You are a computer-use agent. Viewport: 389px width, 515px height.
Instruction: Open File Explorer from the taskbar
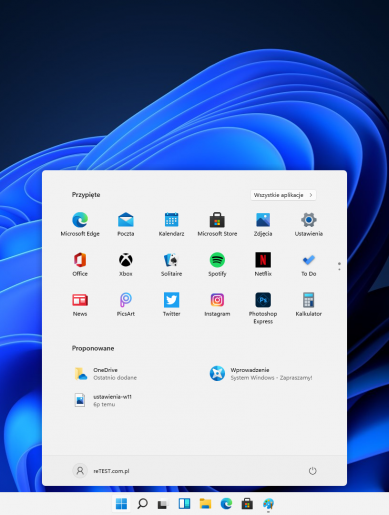(205, 504)
